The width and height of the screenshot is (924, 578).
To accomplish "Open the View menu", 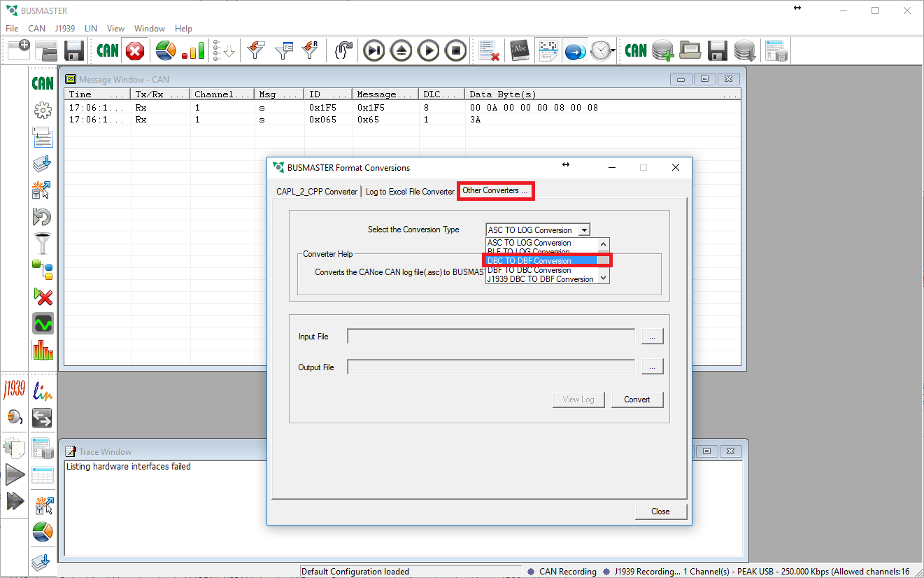I will point(115,29).
